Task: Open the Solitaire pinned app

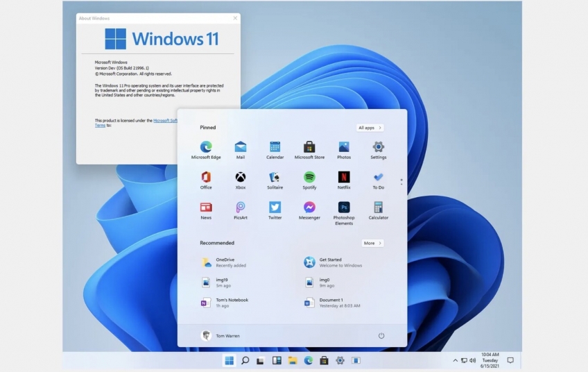Action: pyautogui.click(x=275, y=177)
